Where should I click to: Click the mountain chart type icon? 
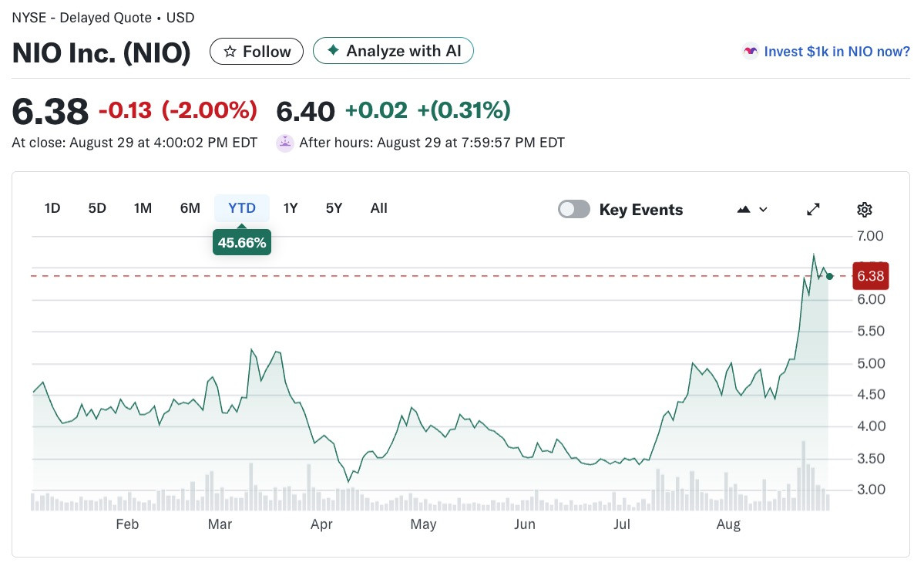(744, 209)
